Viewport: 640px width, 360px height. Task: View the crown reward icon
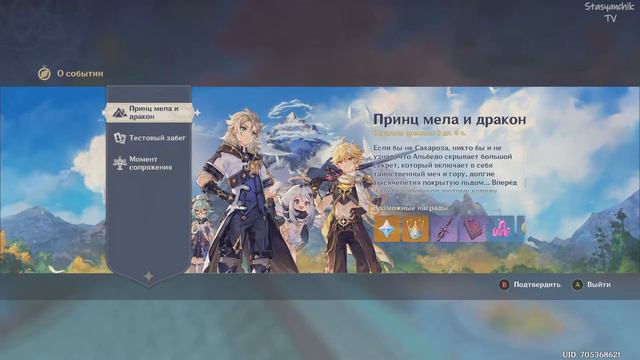pyautogui.click(x=416, y=229)
